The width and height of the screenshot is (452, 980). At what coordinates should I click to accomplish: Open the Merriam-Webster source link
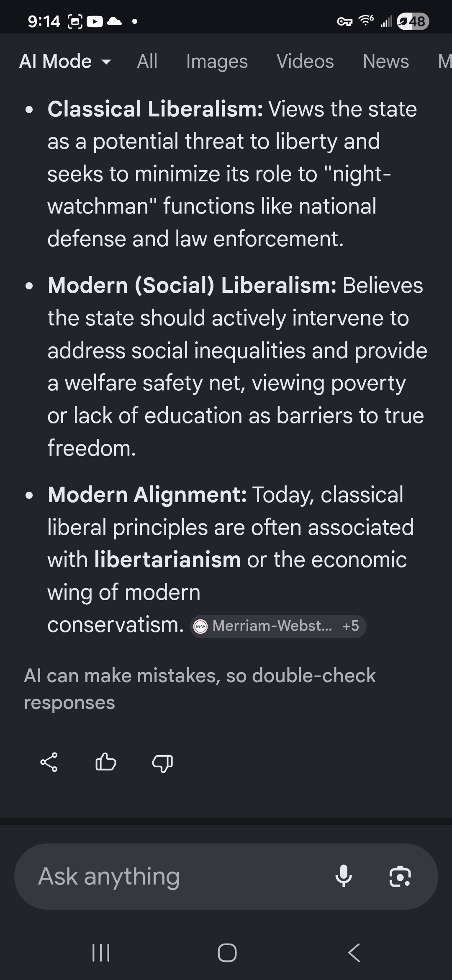[272, 626]
